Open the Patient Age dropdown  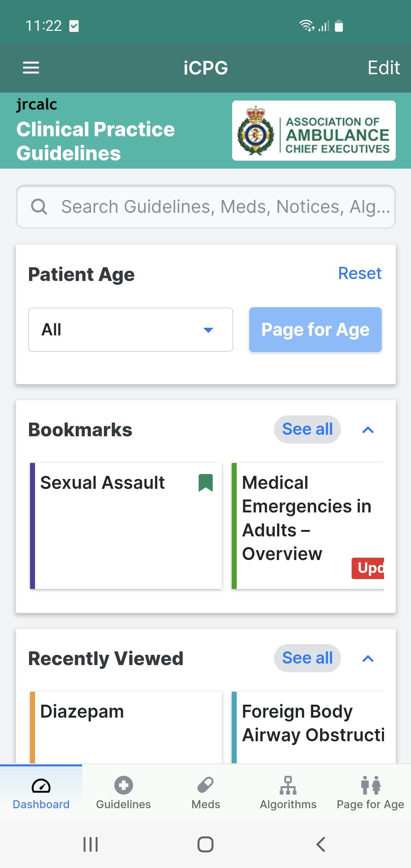131,330
